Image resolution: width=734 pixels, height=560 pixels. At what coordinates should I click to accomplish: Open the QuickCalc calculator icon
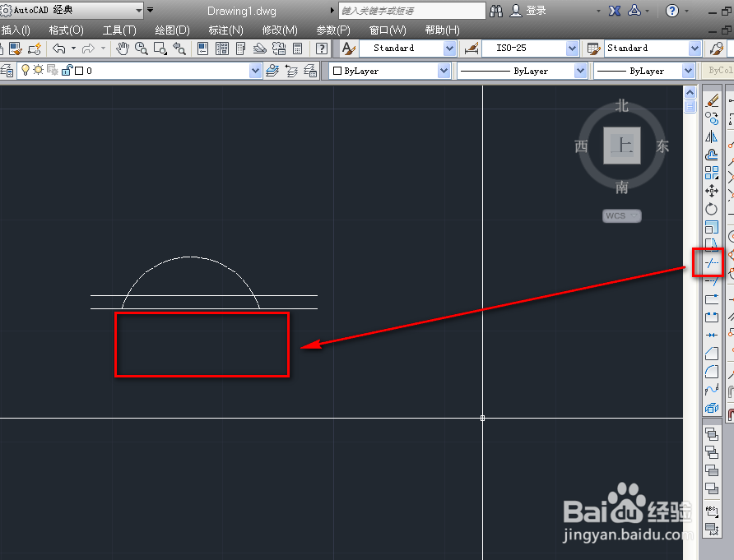click(297, 49)
